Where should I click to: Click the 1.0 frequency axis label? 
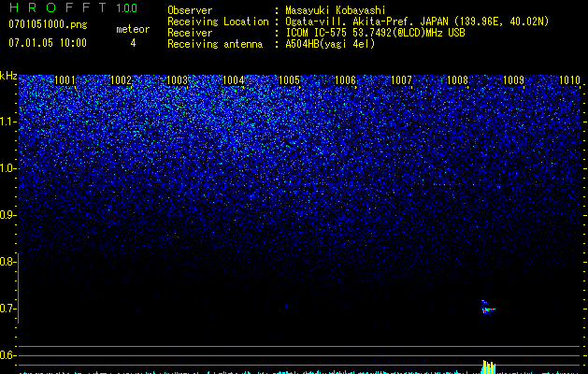[7, 168]
